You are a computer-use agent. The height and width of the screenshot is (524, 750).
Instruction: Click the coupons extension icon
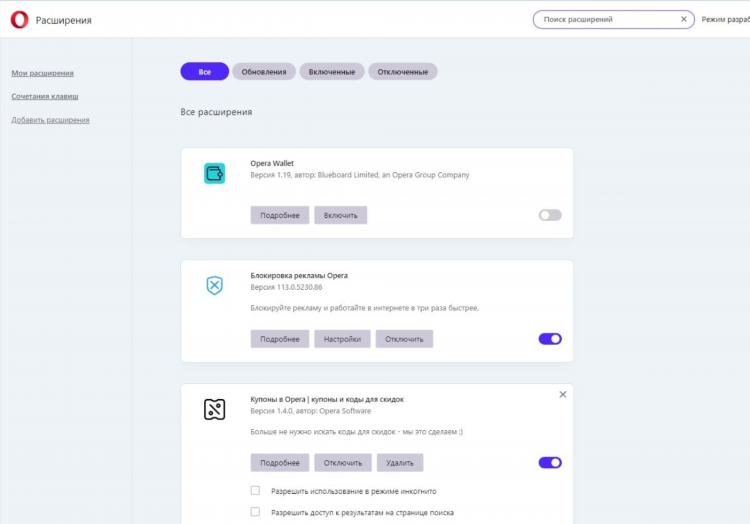pos(214,409)
